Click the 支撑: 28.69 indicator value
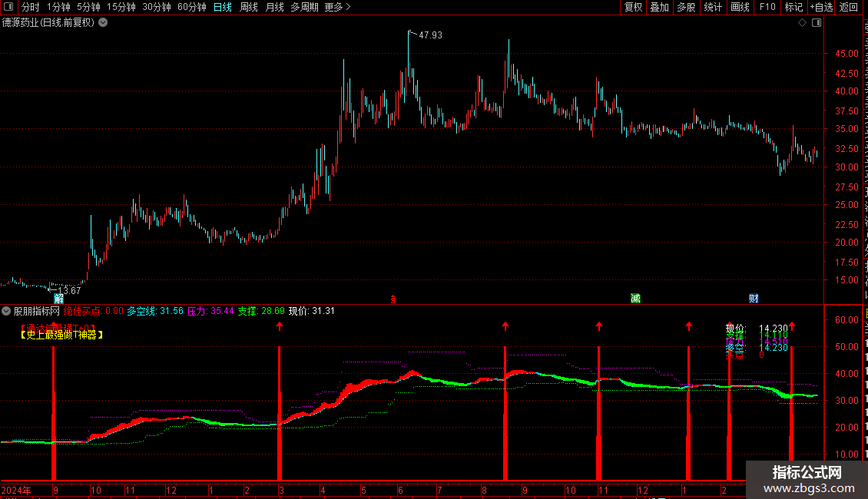This screenshot has width=868, height=499. coord(261,311)
